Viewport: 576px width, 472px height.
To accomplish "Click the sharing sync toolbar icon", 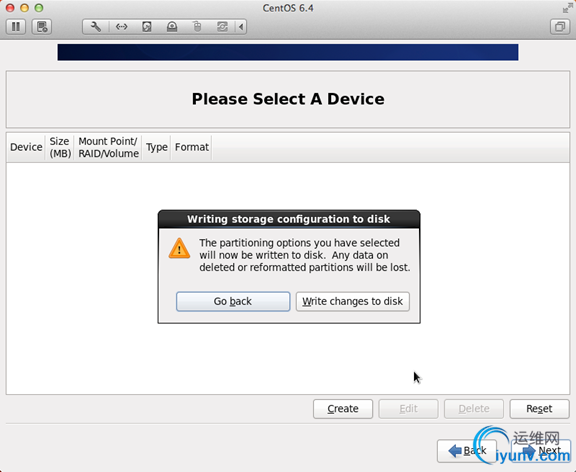I will tap(222, 27).
